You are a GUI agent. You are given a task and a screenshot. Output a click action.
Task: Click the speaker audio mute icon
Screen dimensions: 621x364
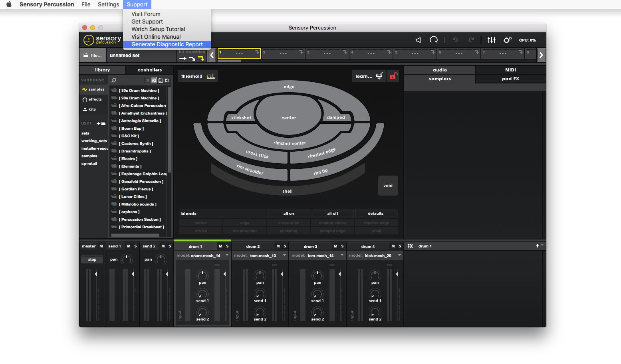418,40
